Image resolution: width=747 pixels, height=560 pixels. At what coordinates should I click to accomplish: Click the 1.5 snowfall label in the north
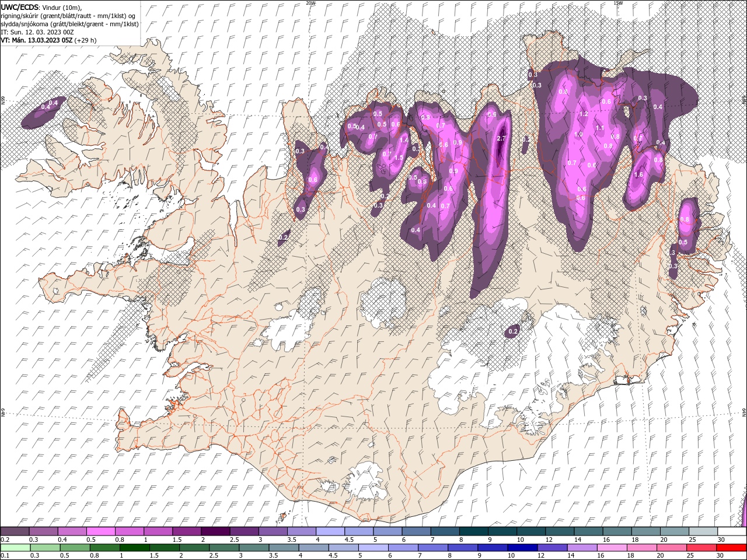point(399,157)
